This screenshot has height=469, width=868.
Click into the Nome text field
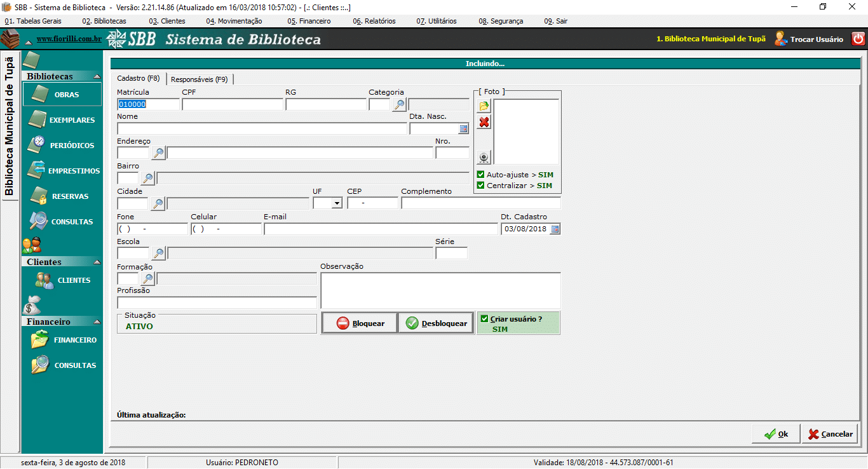[261, 129]
